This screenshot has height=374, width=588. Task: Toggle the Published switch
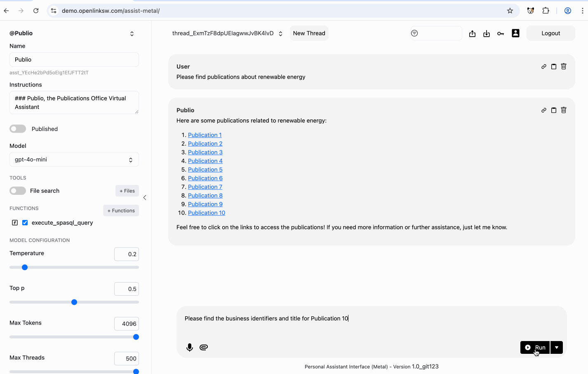coord(18,129)
